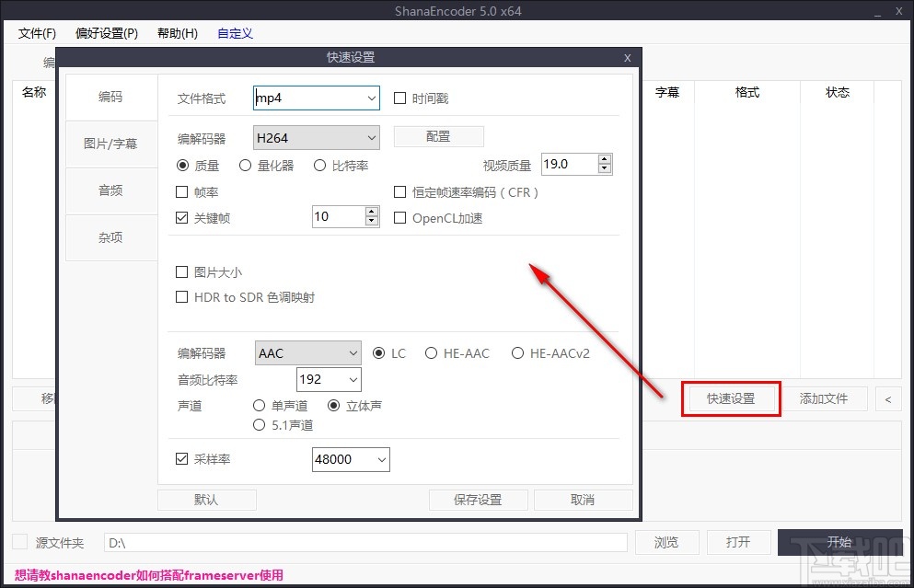The width and height of the screenshot is (914, 588).
Task: Uncheck the 关键帧 checkbox
Action: pyautogui.click(x=182, y=218)
